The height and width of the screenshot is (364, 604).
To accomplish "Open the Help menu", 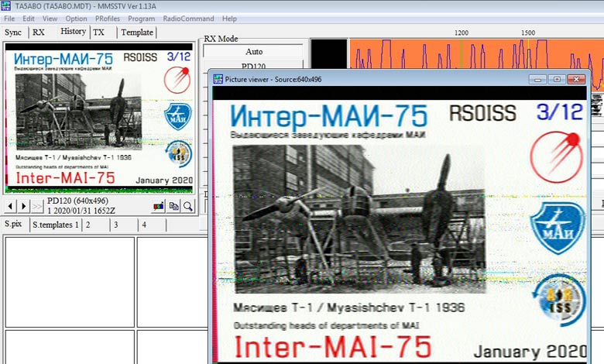I will click(229, 19).
